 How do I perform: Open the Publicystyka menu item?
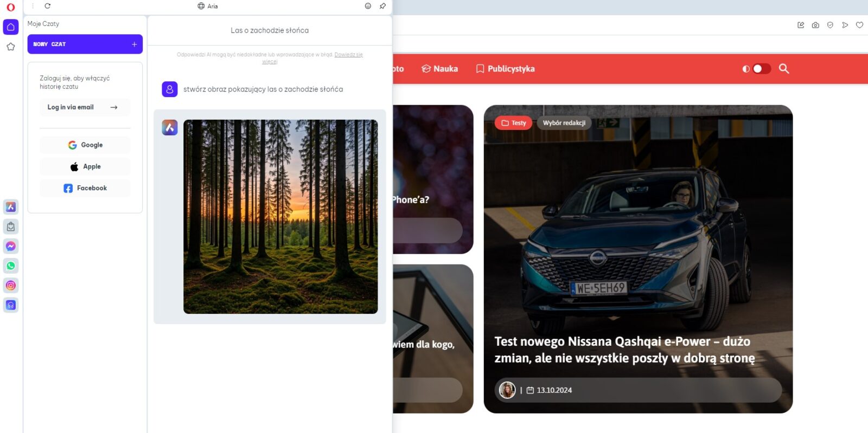pyautogui.click(x=505, y=69)
